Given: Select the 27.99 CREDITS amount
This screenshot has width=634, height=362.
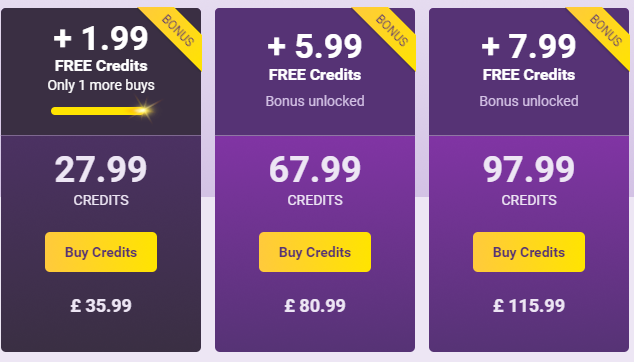Looking at the screenshot, I should coord(101,181).
